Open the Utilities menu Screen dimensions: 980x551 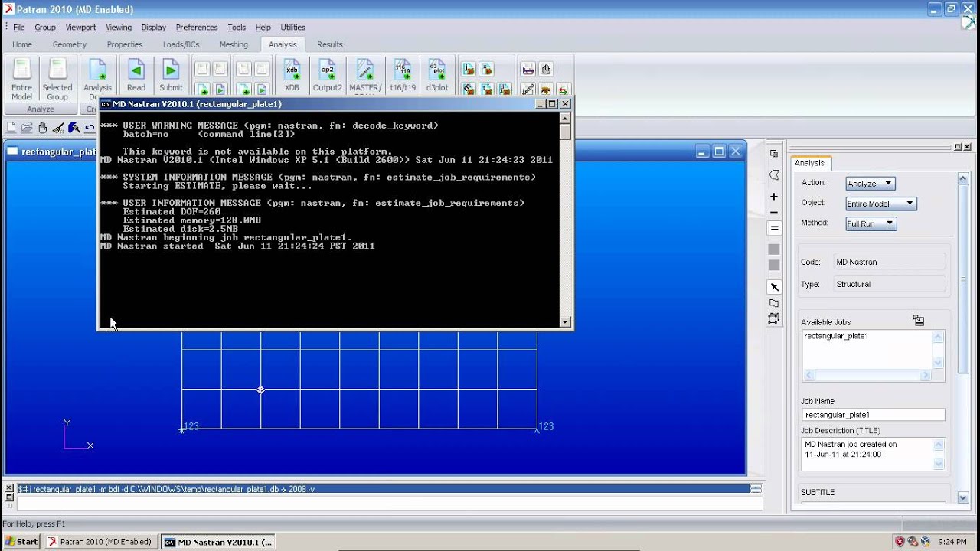pyautogui.click(x=292, y=28)
